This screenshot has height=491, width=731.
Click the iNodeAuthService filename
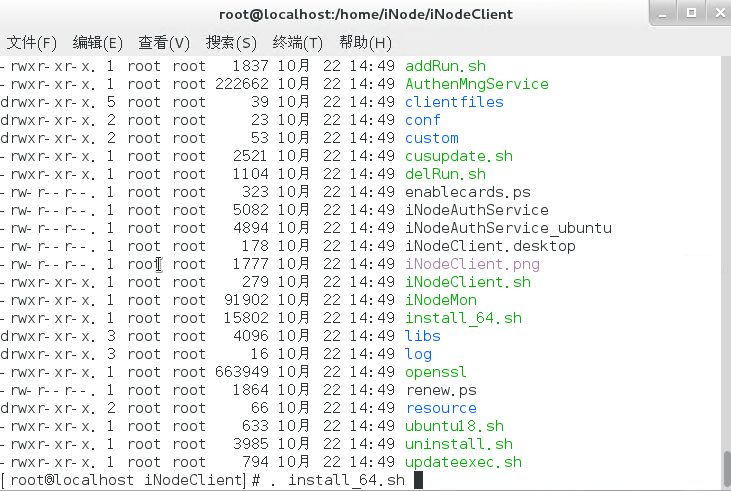coord(476,210)
